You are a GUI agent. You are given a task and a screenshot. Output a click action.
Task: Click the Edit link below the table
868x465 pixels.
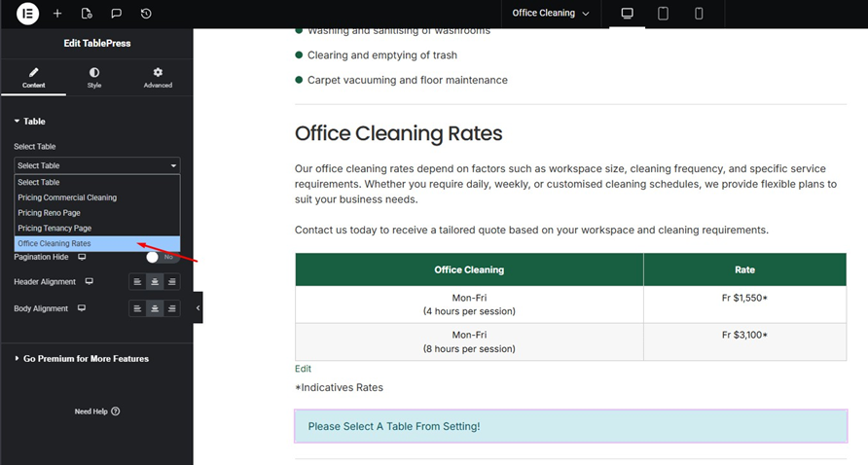click(x=303, y=369)
